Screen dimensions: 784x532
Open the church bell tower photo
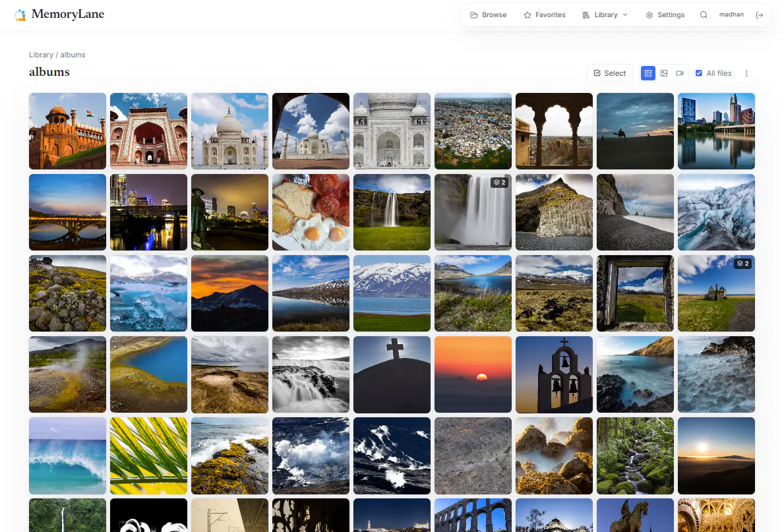point(554,374)
